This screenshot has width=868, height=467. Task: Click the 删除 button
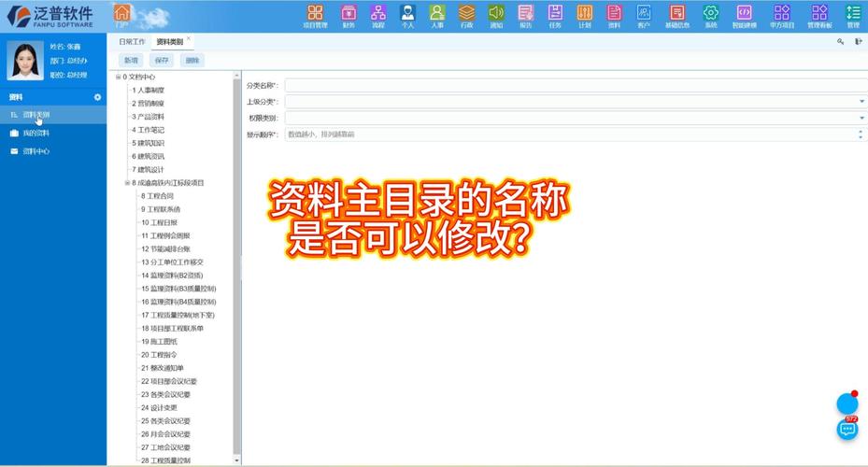(192, 61)
